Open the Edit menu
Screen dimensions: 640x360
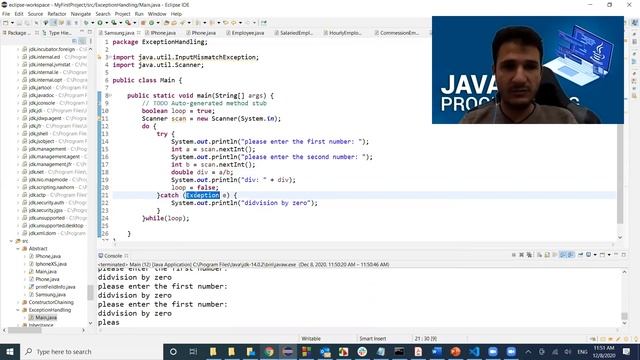(x=19, y=14)
